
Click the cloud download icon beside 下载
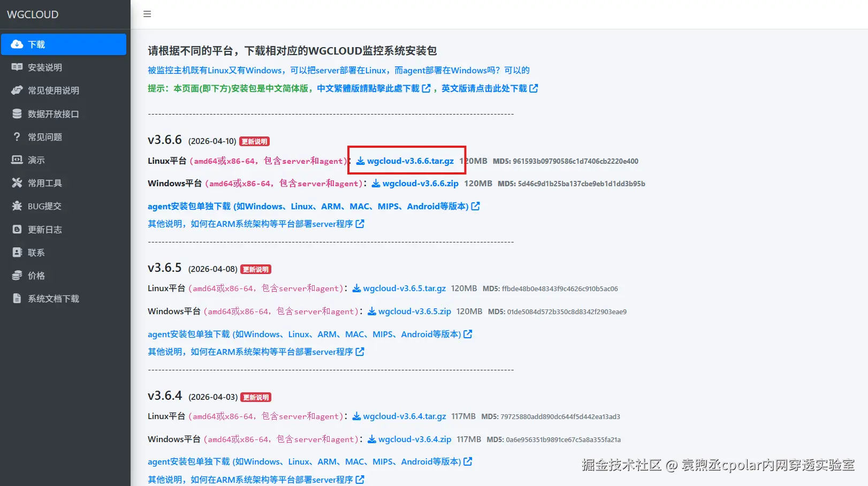tap(17, 44)
